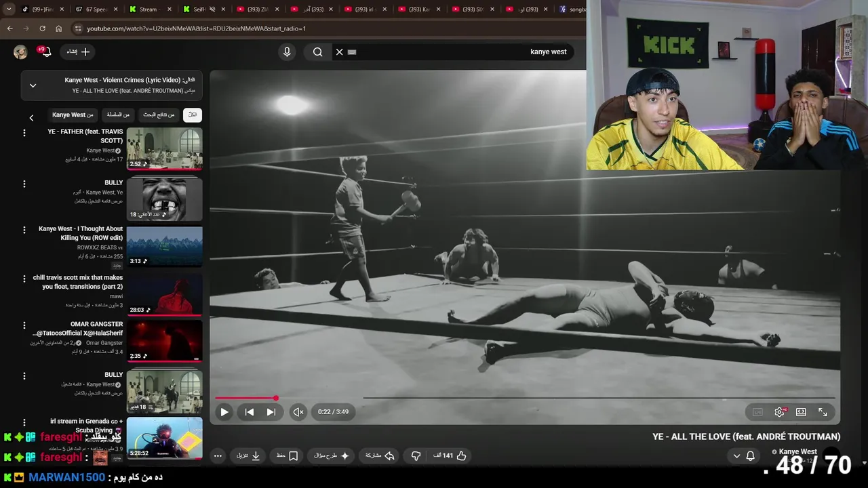868x488 pixels.
Task: Click the Play button in the video player
Action: 224,412
